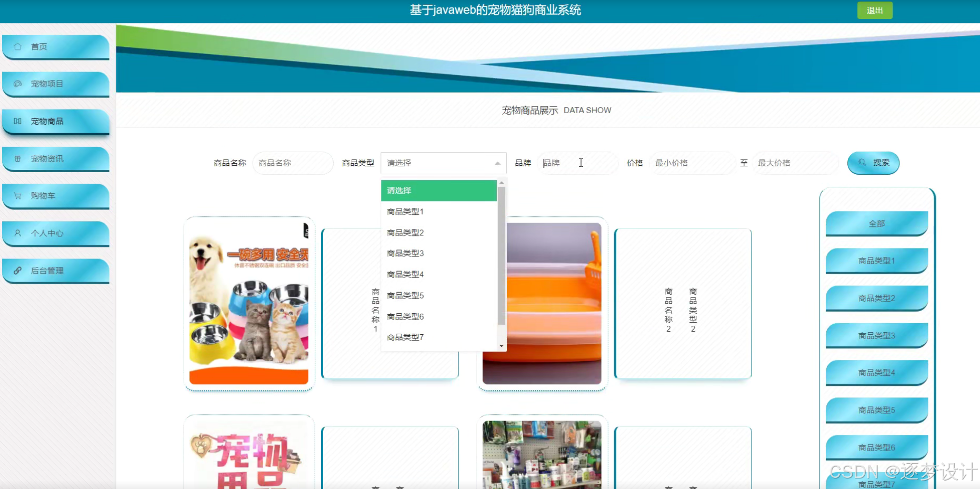
Task: Focus the 最大价格 input field
Action: [x=795, y=163]
